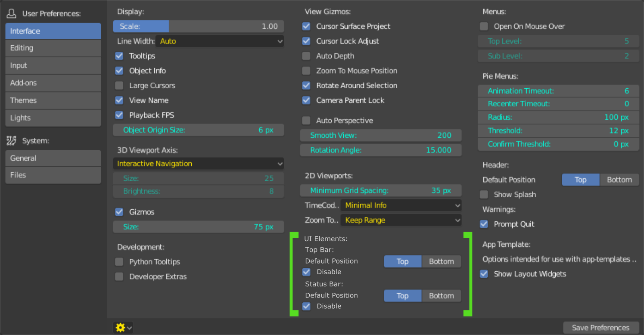Open the Interactive Navigation dropdown
The image size is (644, 335).
(x=199, y=164)
